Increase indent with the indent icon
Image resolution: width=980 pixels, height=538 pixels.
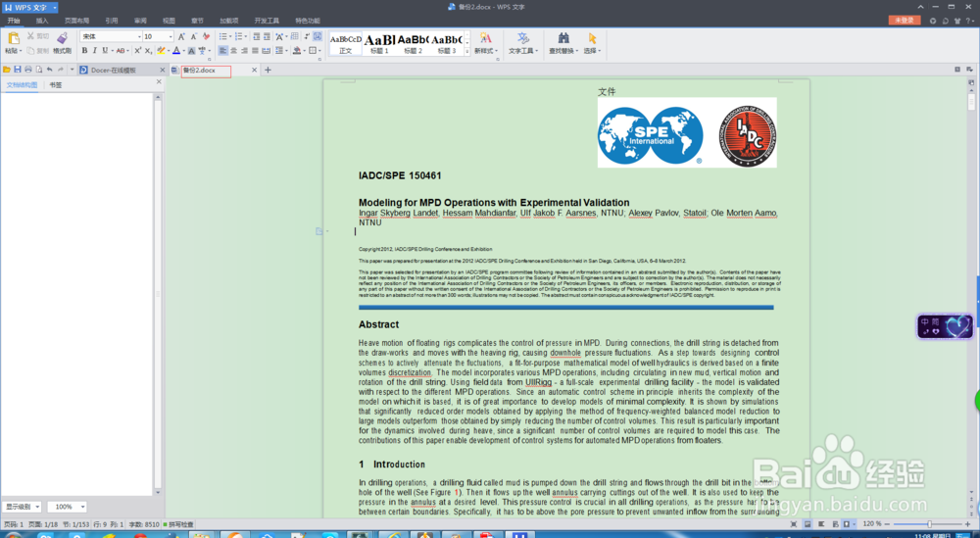267,37
